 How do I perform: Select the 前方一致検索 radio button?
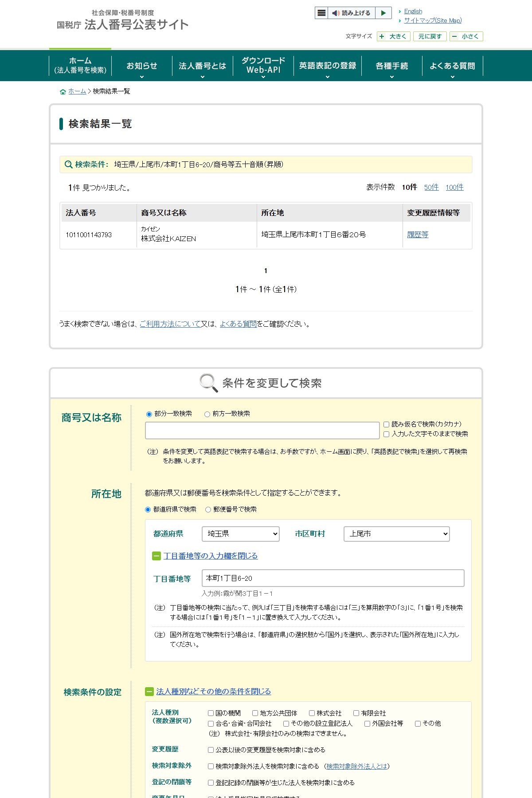207,414
